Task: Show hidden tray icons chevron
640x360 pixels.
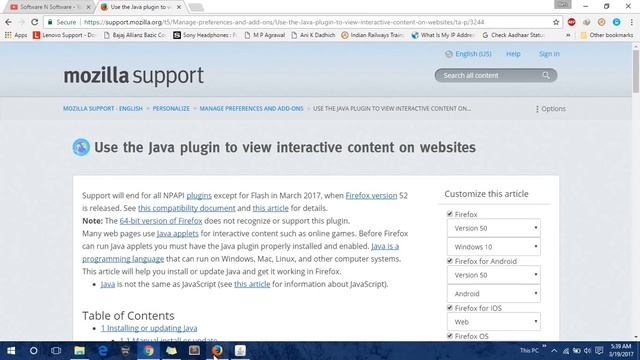Action: [554, 351]
